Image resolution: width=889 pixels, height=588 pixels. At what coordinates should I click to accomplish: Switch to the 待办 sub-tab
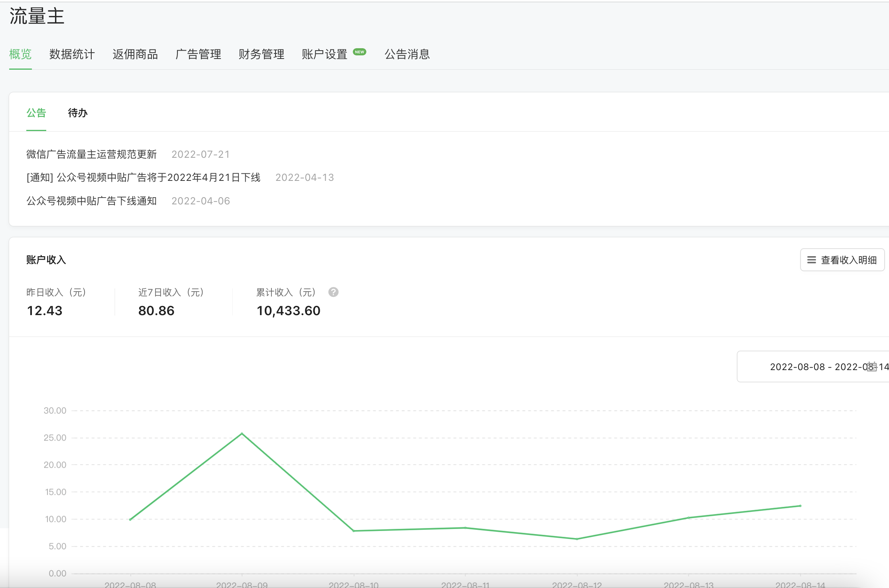click(x=78, y=113)
